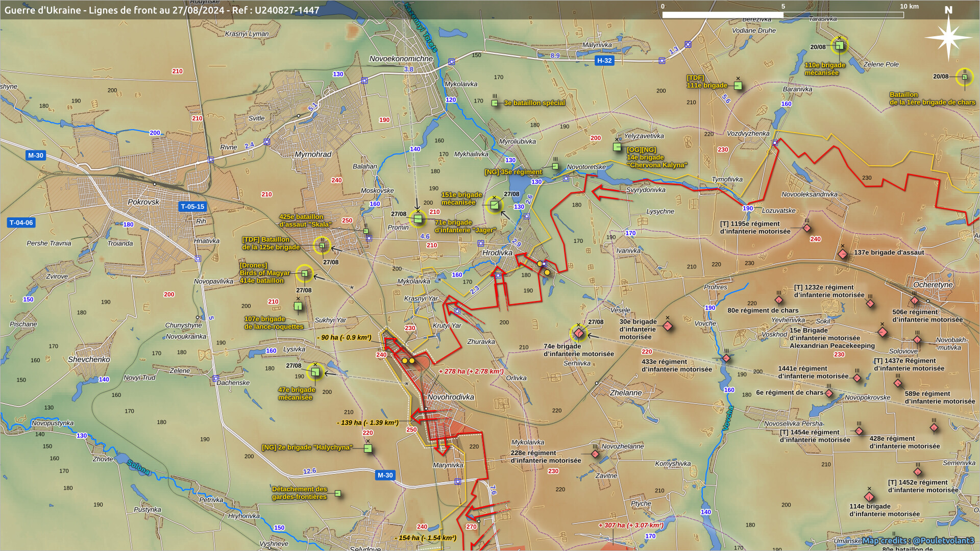The image size is (980, 551).
Task: Click the 74e brigade d'infanterie motorisée diamond
Action: click(578, 333)
